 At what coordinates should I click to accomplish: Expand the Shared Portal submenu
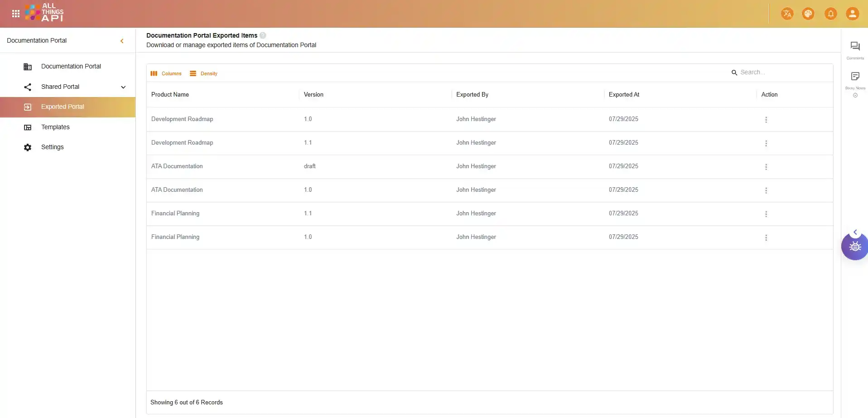tap(123, 87)
